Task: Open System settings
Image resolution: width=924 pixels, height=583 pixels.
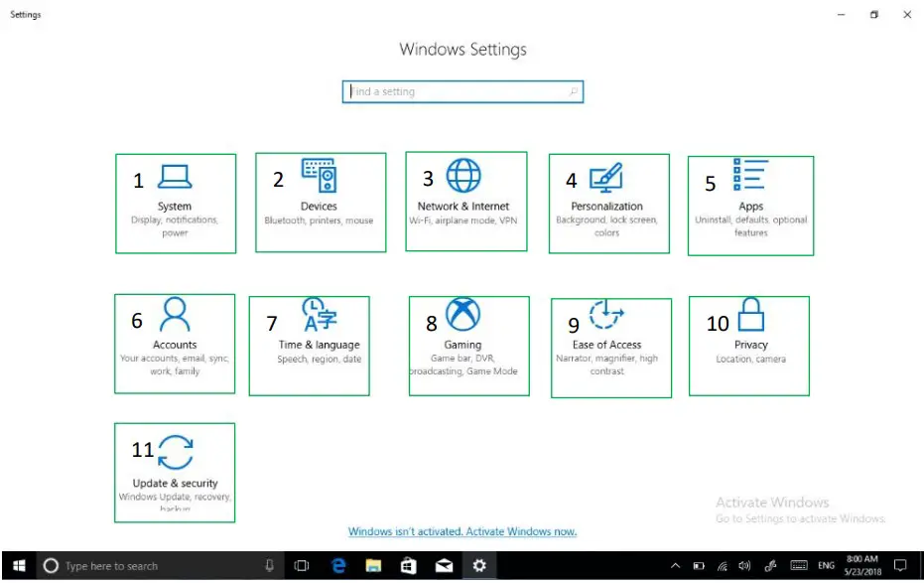Action: click(175, 203)
